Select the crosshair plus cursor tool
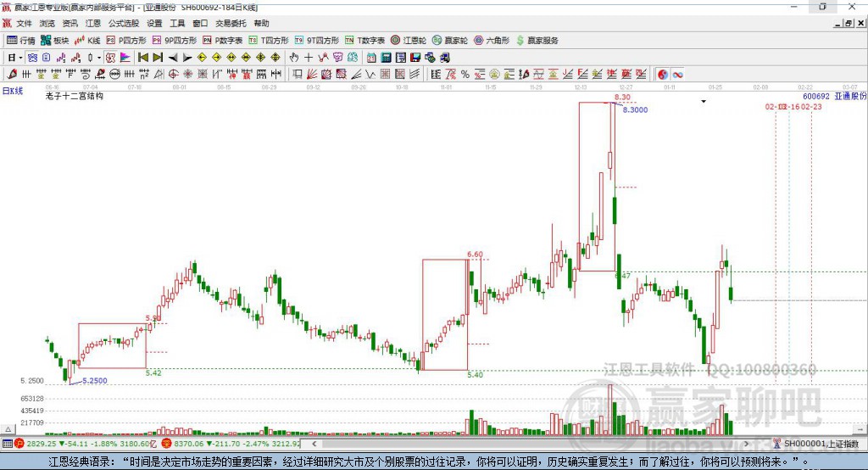Image resolution: width=868 pixels, height=470 pixels. point(309,58)
